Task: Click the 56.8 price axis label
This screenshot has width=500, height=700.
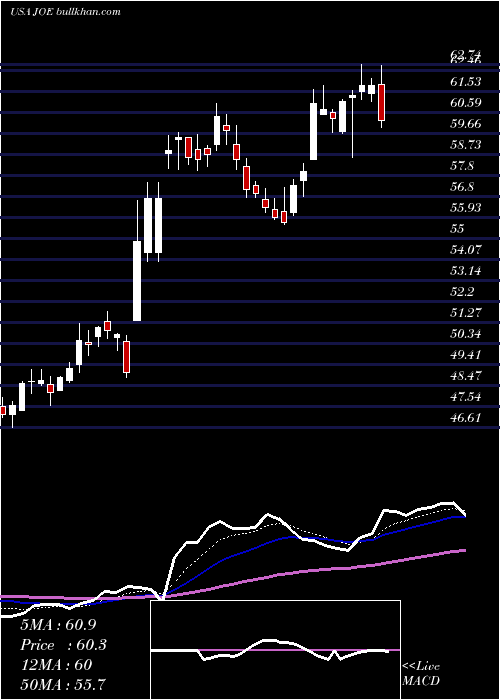Action: (463, 187)
